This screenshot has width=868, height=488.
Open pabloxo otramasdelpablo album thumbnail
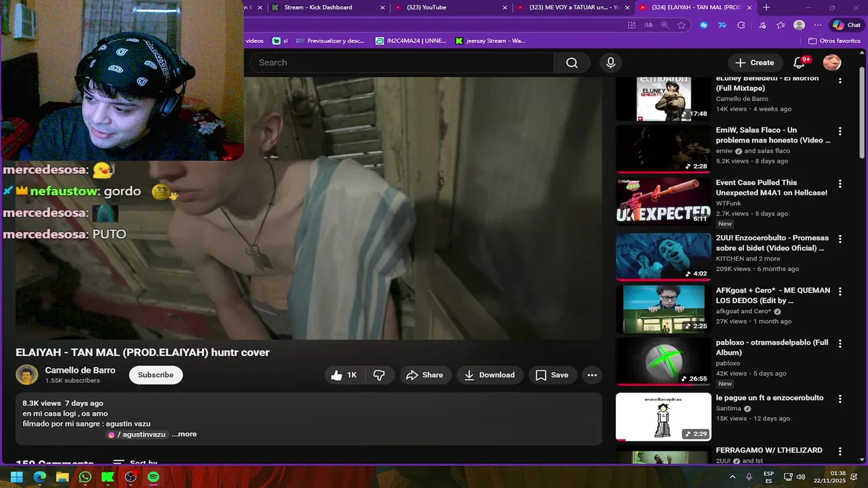point(663,361)
